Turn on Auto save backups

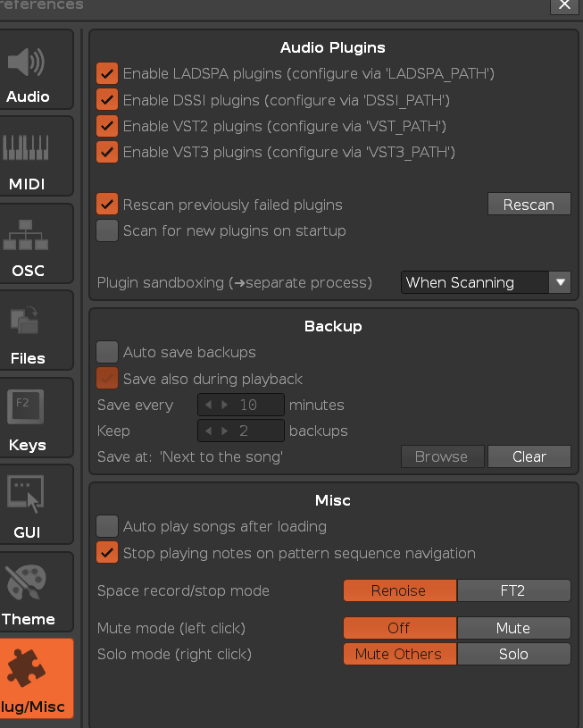(107, 352)
